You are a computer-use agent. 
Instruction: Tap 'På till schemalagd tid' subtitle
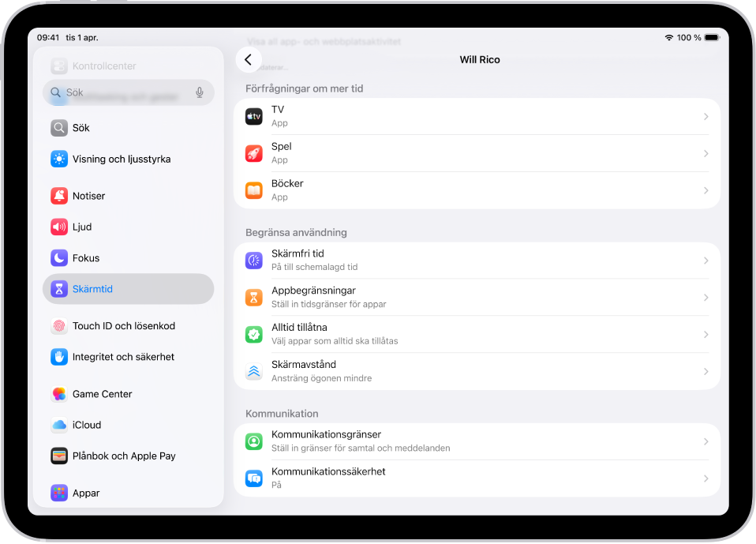pyautogui.click(x=314, y=267)
